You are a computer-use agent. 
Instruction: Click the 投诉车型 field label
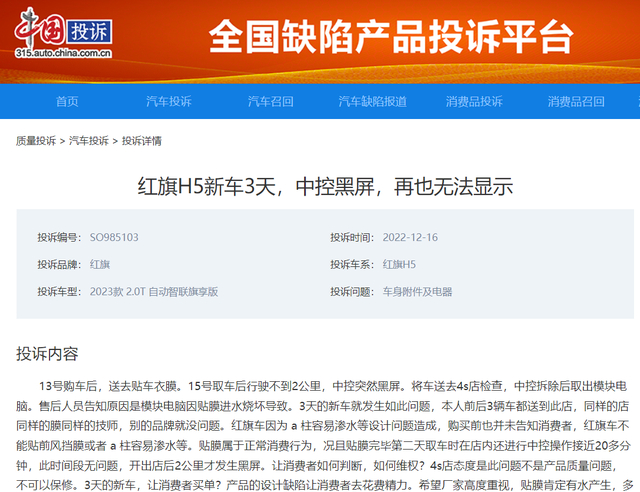59,292
